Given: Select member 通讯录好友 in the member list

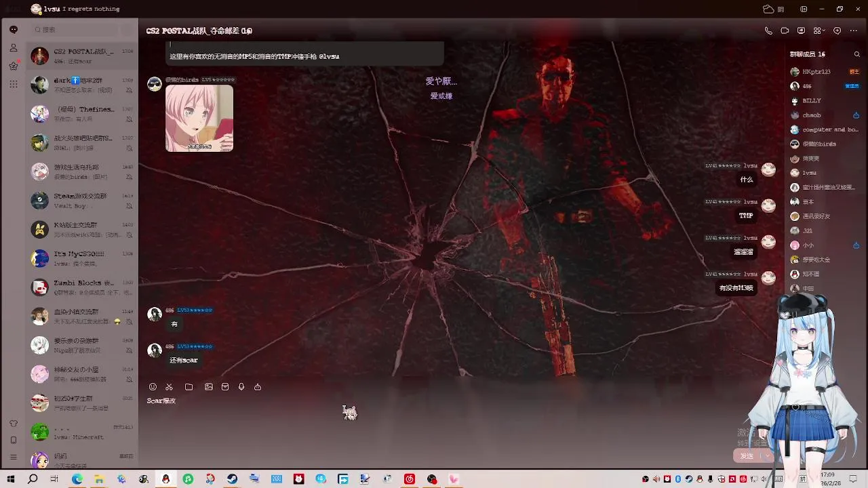Looking at the screenshot, I should (825, 216).
